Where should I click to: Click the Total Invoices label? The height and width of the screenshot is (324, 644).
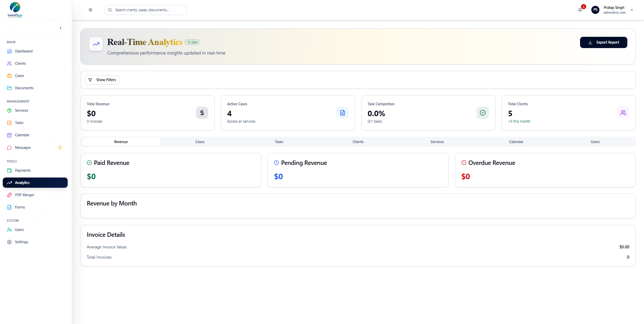pyautogui.click(x=99, y=257)
